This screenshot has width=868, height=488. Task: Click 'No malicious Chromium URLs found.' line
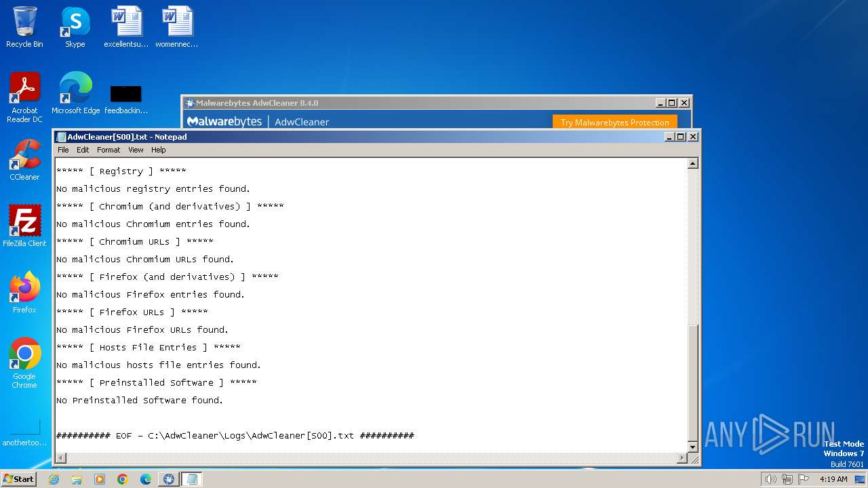[x=145, y=260]
